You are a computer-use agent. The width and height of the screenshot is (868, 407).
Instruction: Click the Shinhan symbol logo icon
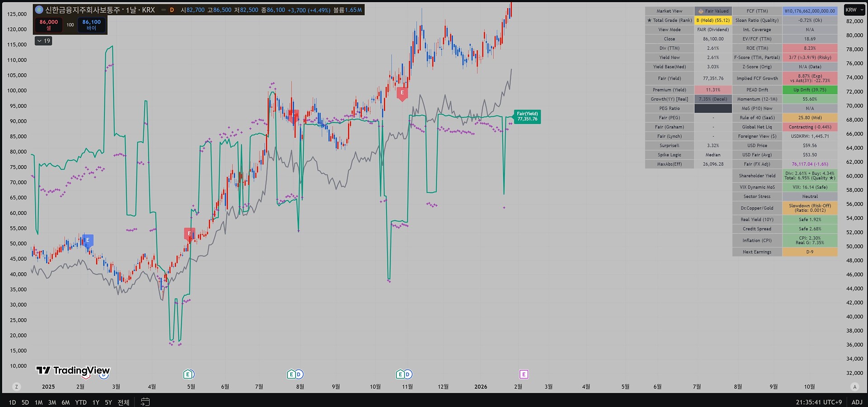point(39,9)
